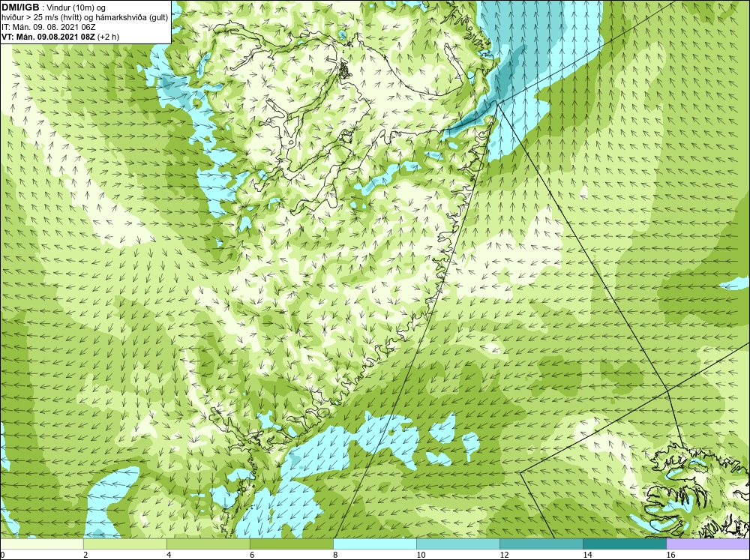The image size is (750, 560).
Task: Click the 2–4 m/s light green legend swatch
Action: (124, 544)
